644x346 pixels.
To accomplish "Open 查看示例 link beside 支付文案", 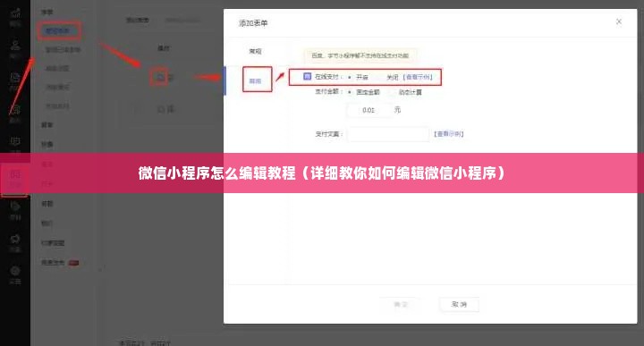I will (448, 134).
